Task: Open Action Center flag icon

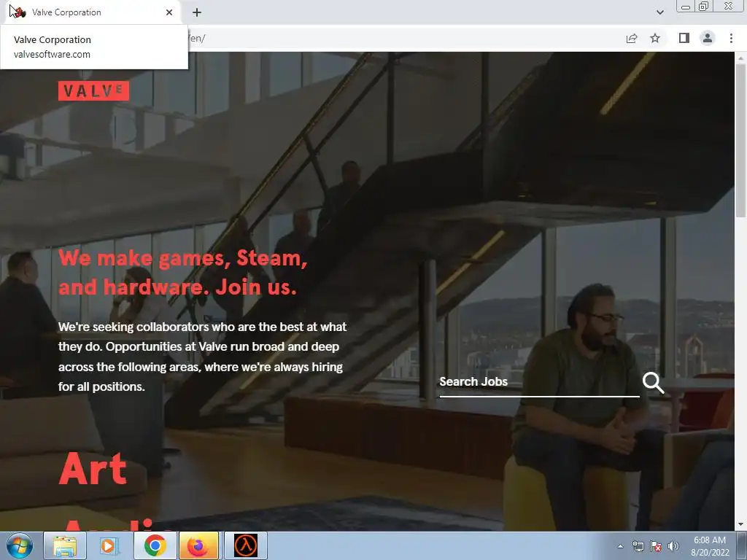Action: click(x=656, y=546)
